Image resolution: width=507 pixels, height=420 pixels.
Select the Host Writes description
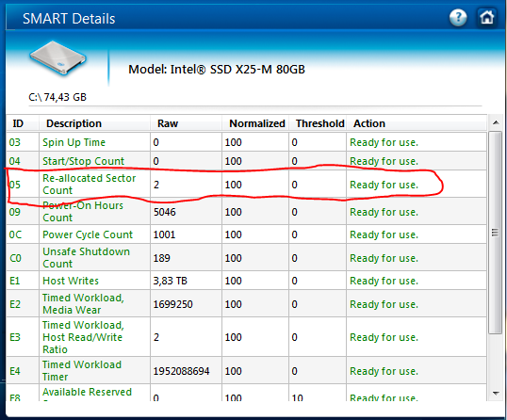[x=71, y=281]
